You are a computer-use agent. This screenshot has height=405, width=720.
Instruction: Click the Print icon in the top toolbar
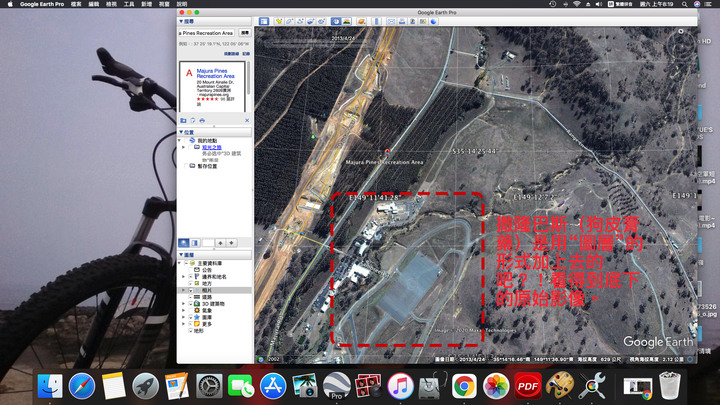[402, 21]
